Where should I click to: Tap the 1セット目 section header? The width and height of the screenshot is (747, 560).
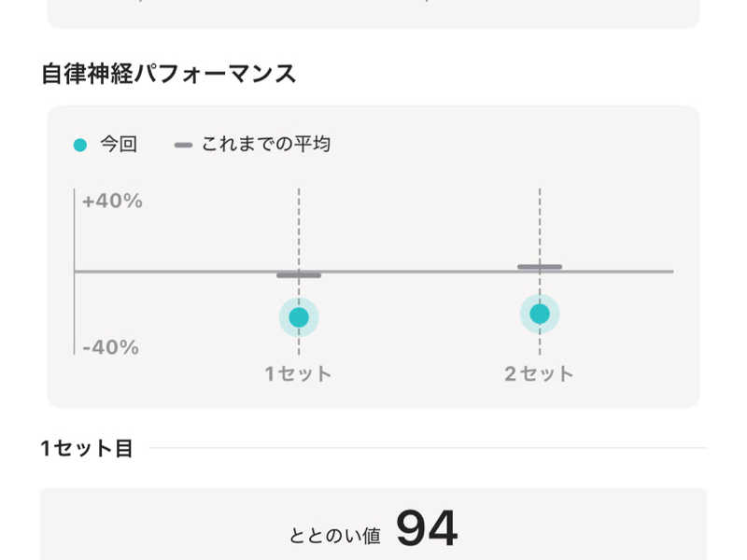pyautogui.click(x=87, y=448)
